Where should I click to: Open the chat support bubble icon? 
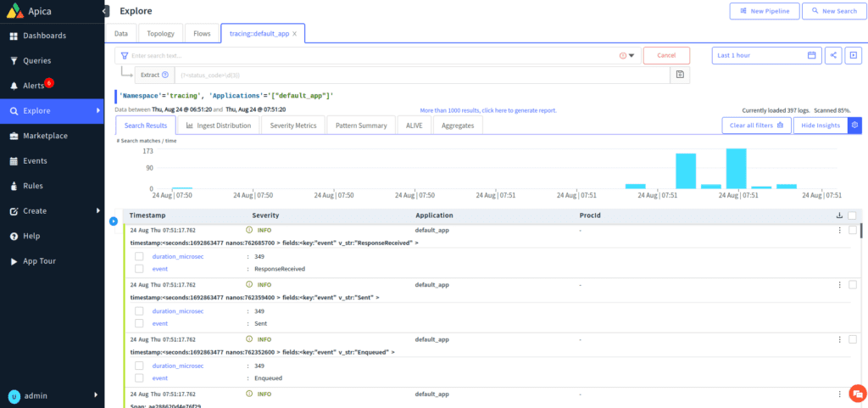[857, 394]
